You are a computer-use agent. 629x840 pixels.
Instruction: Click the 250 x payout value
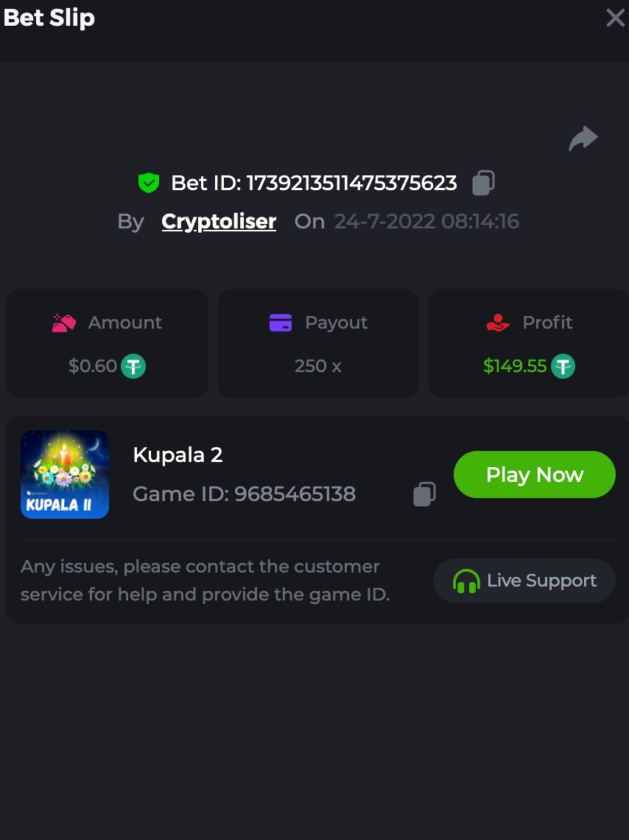click(318, 366)
